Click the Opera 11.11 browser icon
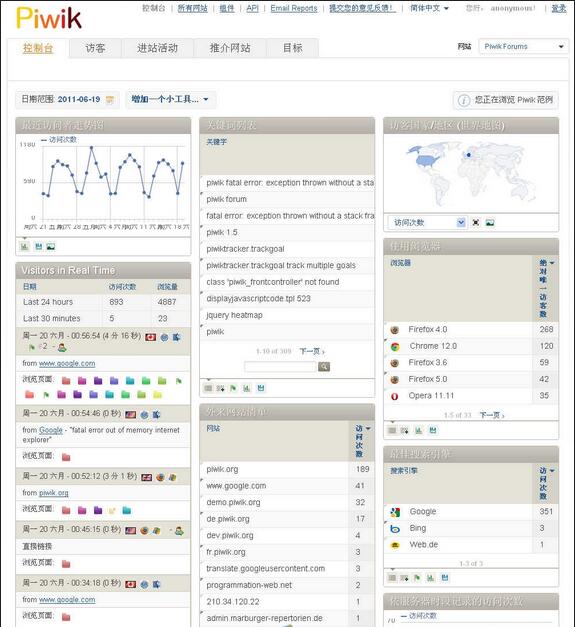The image size is (575, 627). point(395,396)
